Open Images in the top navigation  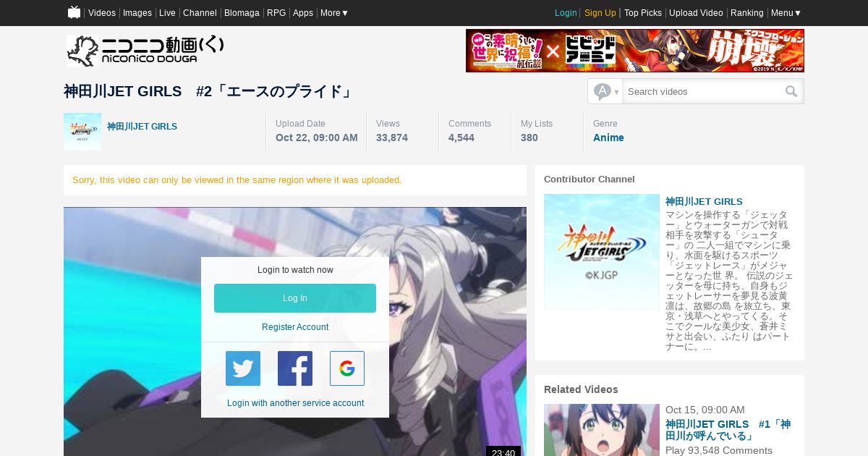(x=137, y=13)
